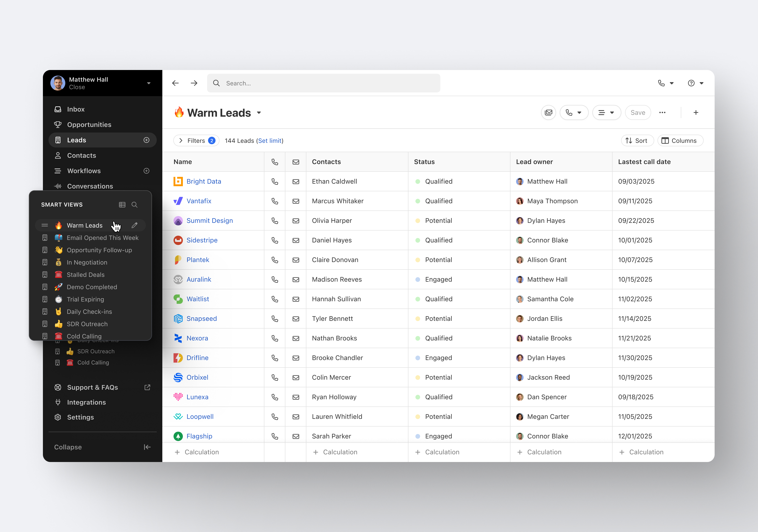This screenshot has width=758, height=532.
Task: Click the pencil edit icon for Warm Leads
Action: coord(134,225)
